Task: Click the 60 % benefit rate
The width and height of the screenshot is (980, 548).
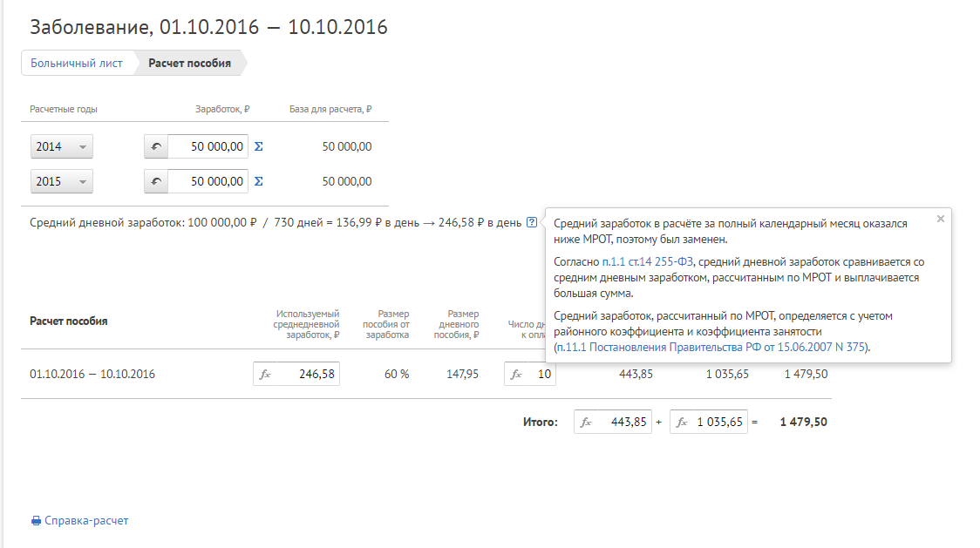Action: tap(397, 375)
